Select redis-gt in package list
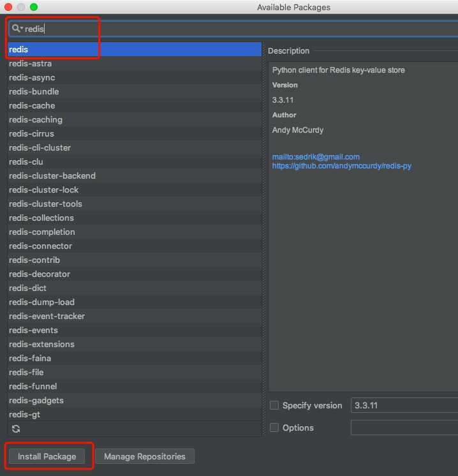 [135, 414]
